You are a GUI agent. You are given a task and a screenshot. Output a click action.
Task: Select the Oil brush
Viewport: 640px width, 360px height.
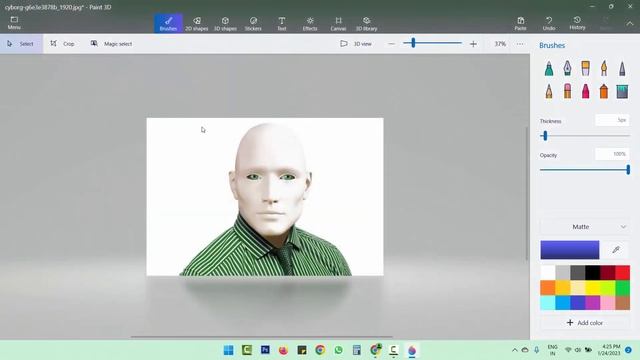[585, 68]
